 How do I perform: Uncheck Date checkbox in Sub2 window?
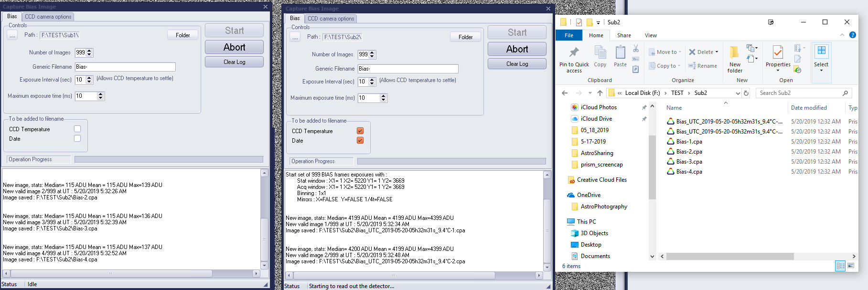click(x=360, y=141)
